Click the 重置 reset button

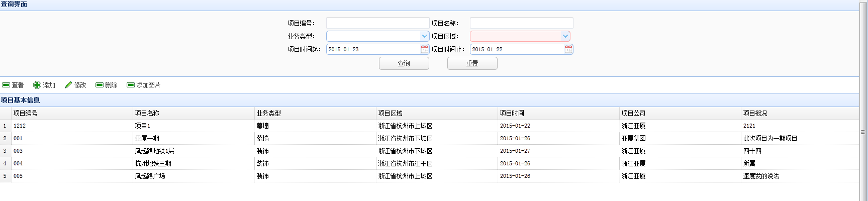(x=472, y=63)
